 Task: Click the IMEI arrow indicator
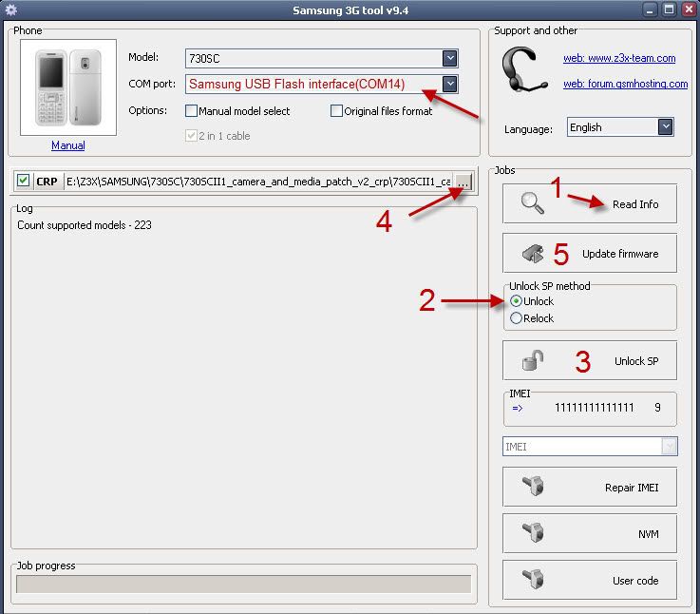518,408
